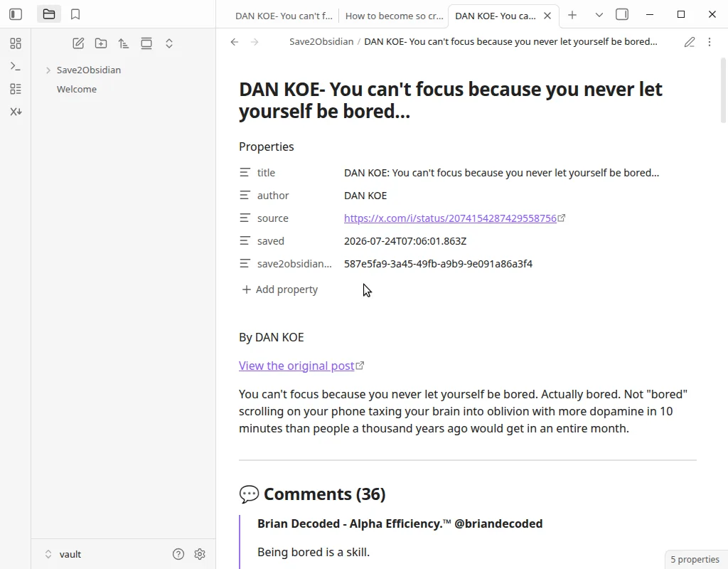
Task: Open the terminal prompt ribbon icon
Action: coord(16,66)
